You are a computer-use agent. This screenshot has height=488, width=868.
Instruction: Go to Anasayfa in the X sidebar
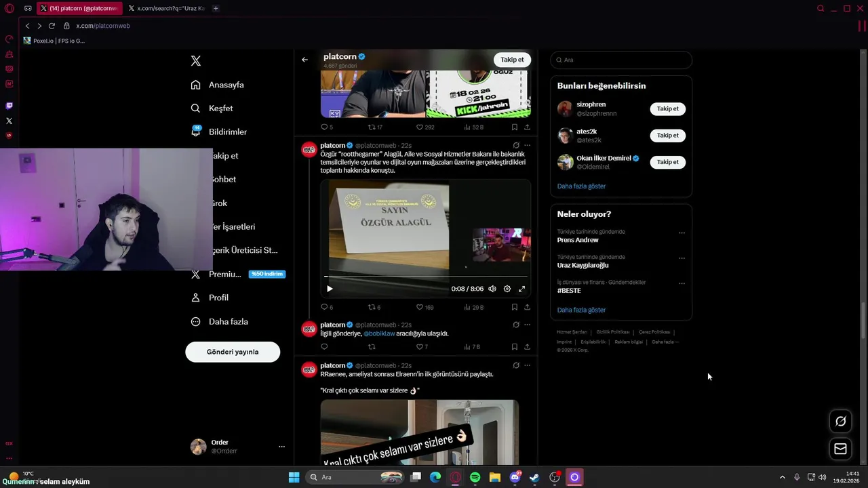(x=217, y=85)
